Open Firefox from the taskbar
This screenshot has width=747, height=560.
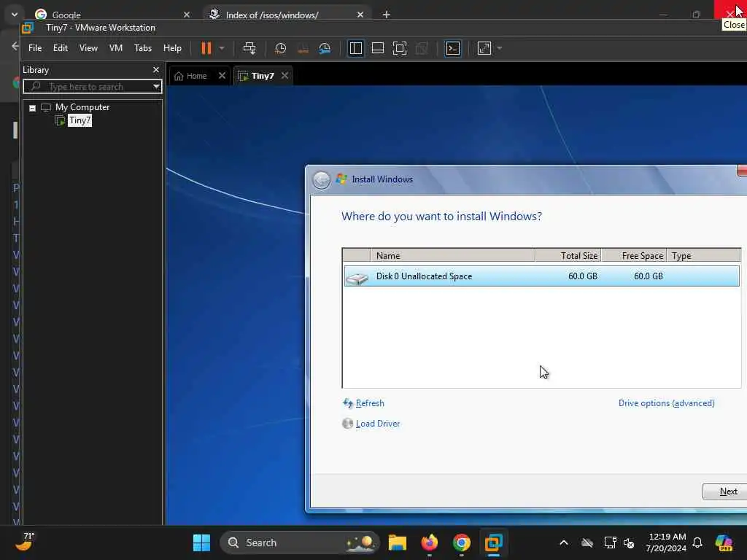pyautogui.click(x=429, y=542)
